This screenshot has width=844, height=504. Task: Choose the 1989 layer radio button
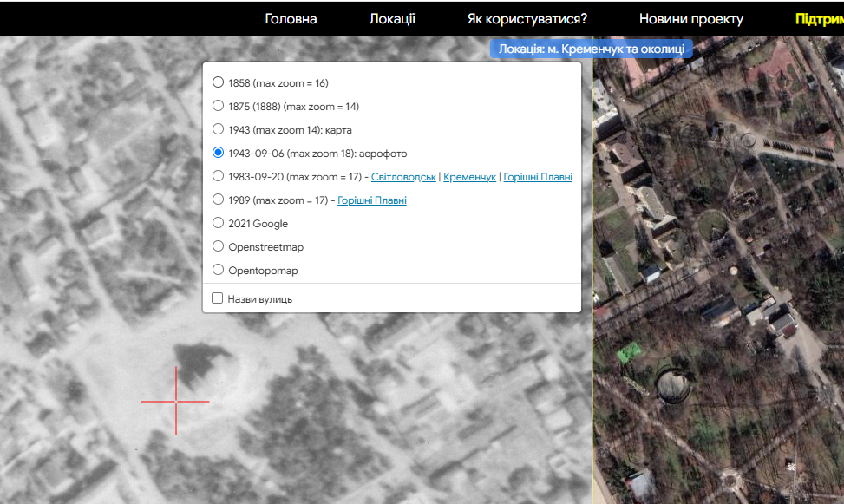tap(219, 200)
